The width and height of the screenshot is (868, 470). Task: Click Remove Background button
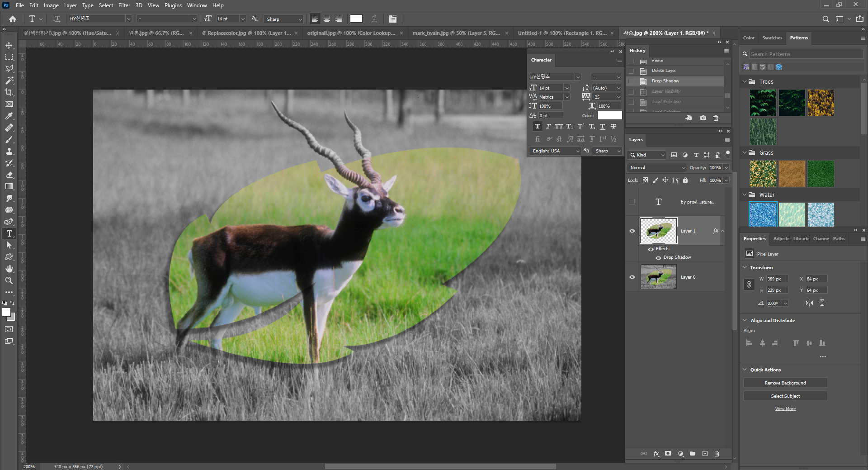click(x=785, y=383)
